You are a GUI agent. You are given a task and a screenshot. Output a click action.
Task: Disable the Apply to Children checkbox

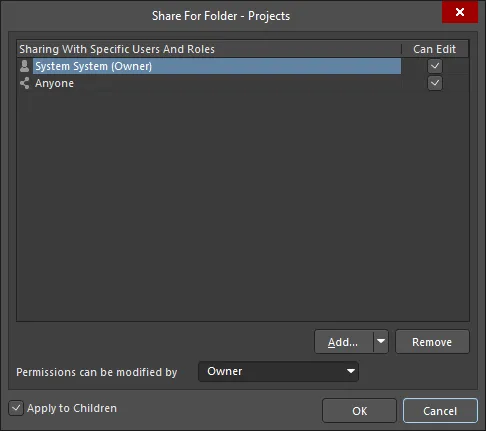pyautogui.click(x=16, y=408)
